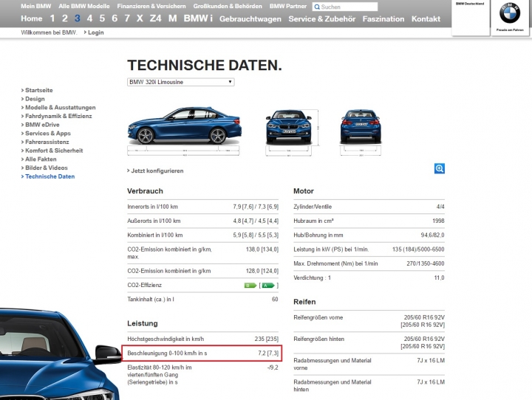Viewport: 532px width, 400px height.
Task: Click the BMW Deutschland header box
Action: click(x=470, y=17)
